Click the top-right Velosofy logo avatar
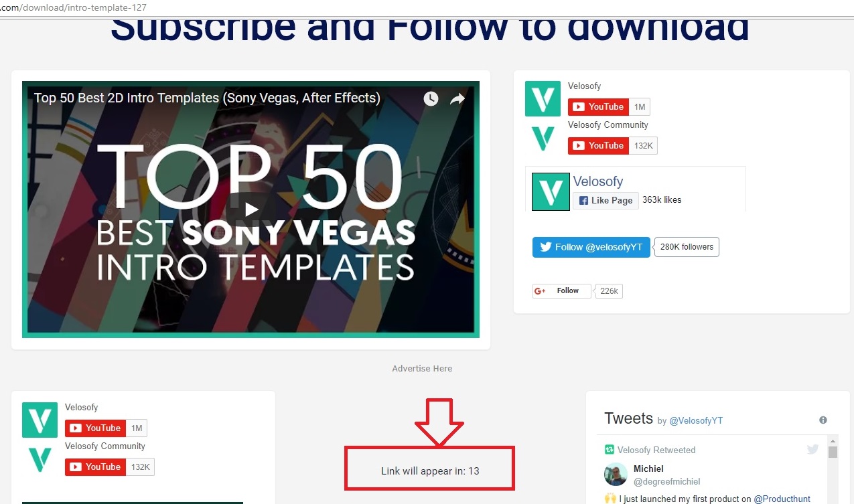This screenshot has width=854, height=504. click(543, 99)
